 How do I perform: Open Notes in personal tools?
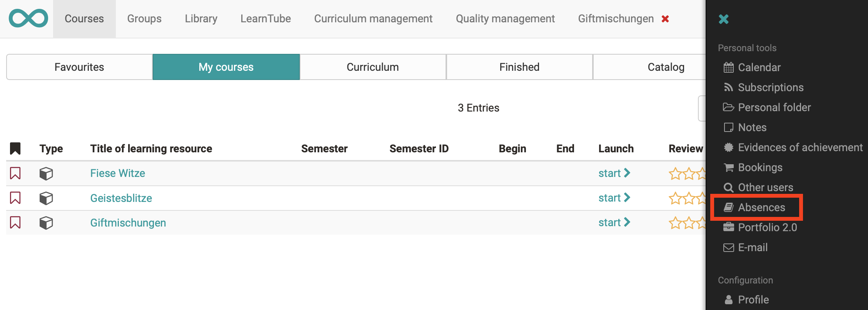click(x=752, y=127)
